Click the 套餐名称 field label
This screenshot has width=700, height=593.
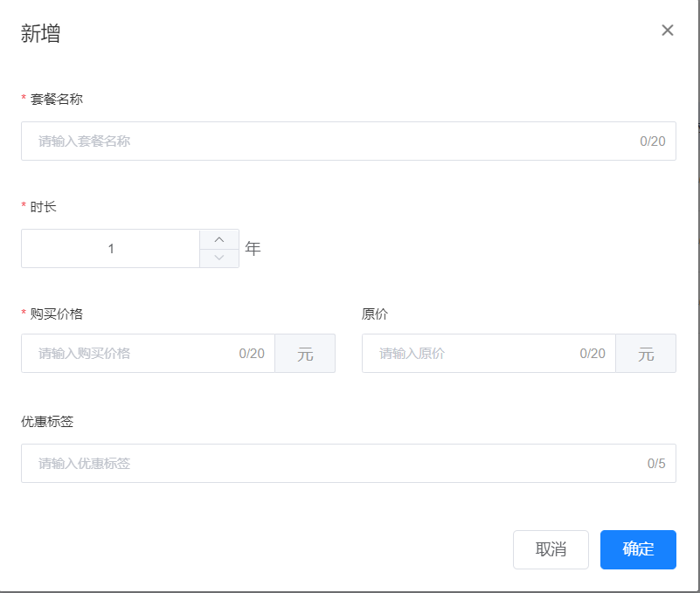pos(57,99)
